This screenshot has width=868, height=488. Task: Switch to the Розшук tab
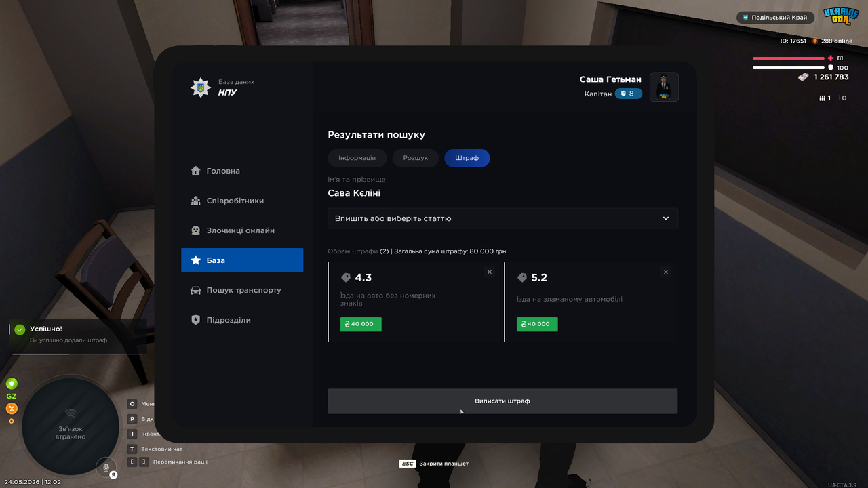tap(416, 158)
